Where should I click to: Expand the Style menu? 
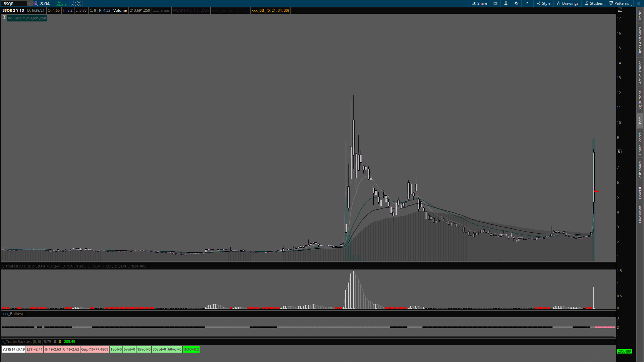point(544,3)
